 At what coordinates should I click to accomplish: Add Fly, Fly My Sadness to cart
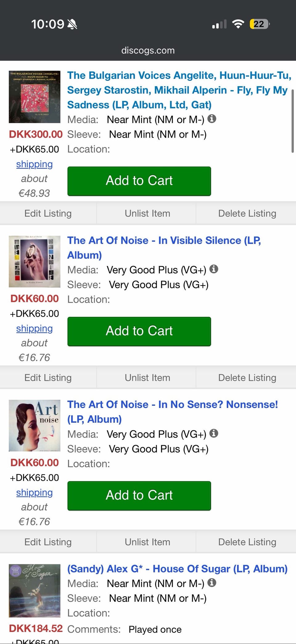coord(139,181)
